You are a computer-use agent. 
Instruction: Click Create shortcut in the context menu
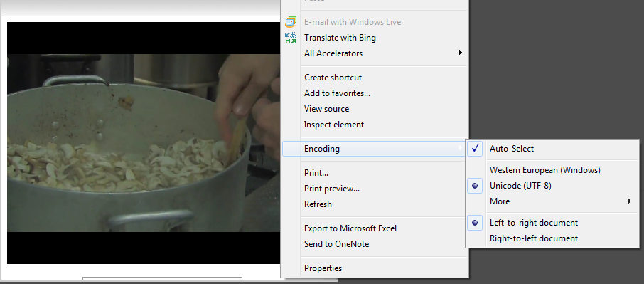(x=333, y=78)
